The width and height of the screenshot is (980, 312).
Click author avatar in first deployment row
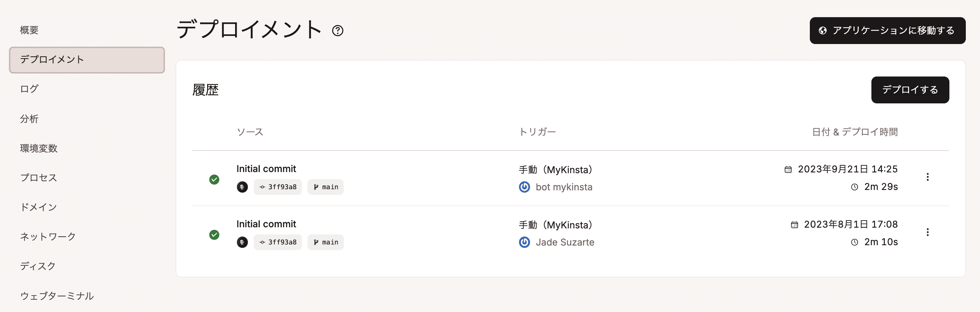click(x=242, y=187)
